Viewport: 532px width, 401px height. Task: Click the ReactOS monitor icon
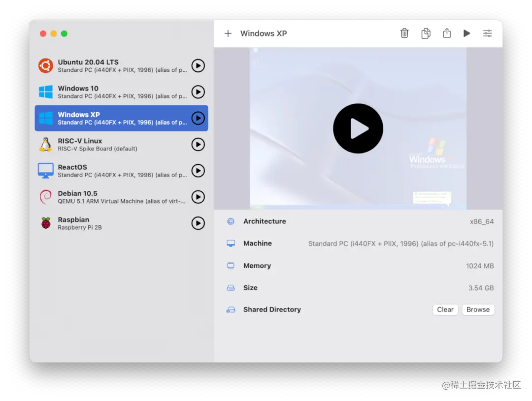[45, 171]
